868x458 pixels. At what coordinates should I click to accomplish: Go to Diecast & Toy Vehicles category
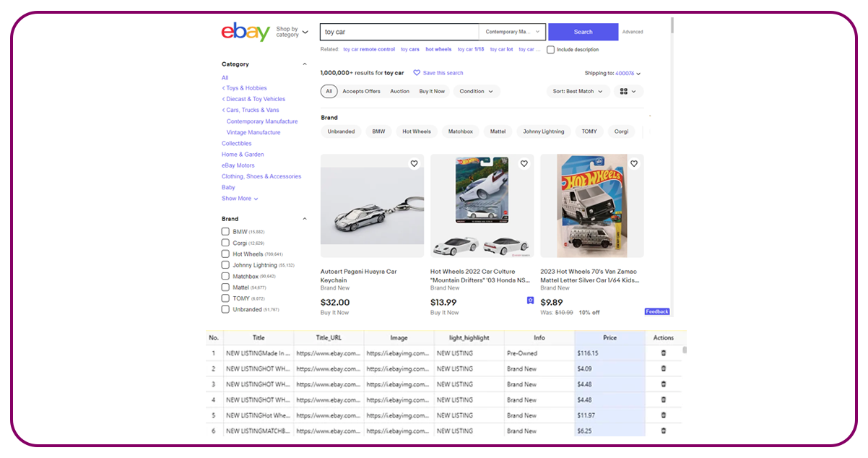click(254, 99)
